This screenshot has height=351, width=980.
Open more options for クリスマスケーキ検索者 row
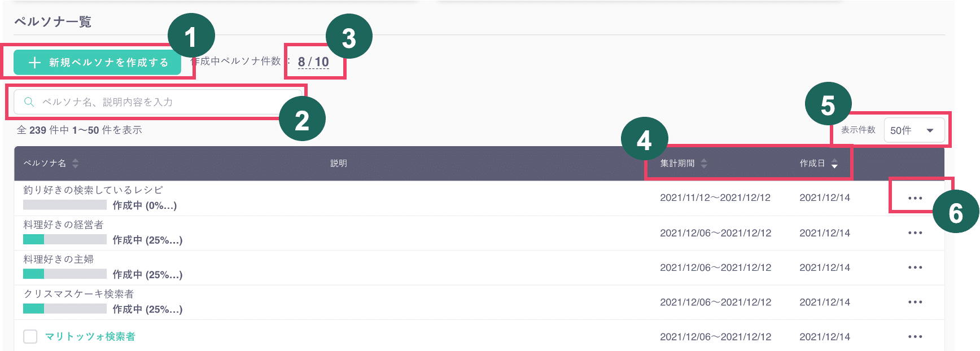coord(915,302)
